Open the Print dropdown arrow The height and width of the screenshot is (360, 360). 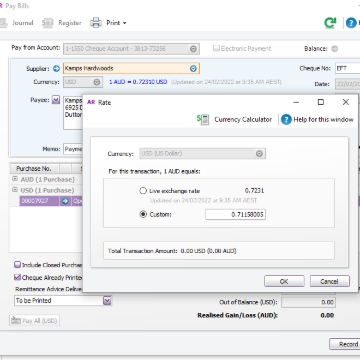[125, 23]
